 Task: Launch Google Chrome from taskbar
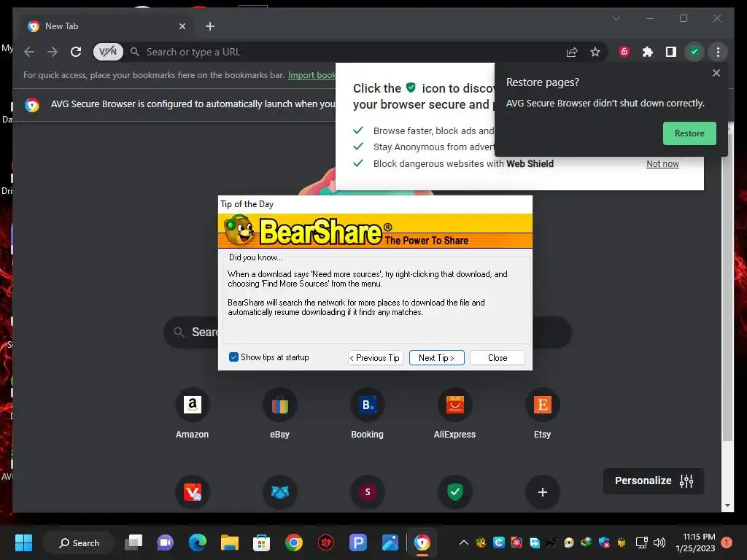(294, 542)
